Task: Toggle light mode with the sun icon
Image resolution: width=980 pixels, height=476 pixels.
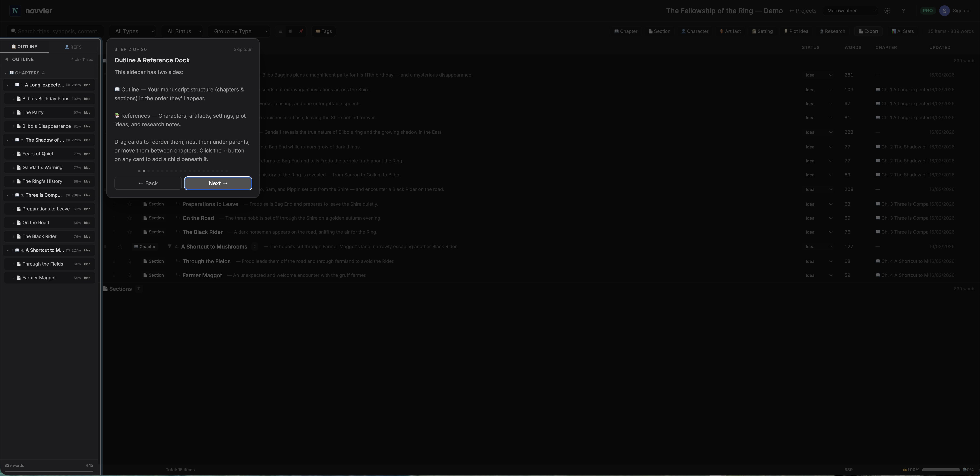Action: [888, 11]
